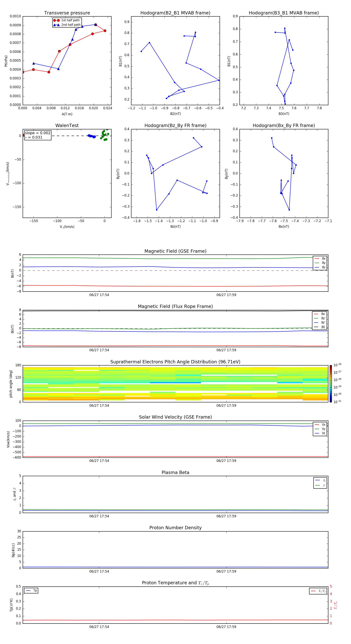Screen dimensions: 351x644
Task: Click the 'A(T·m)' x-axis label
Action: (67, 114)
